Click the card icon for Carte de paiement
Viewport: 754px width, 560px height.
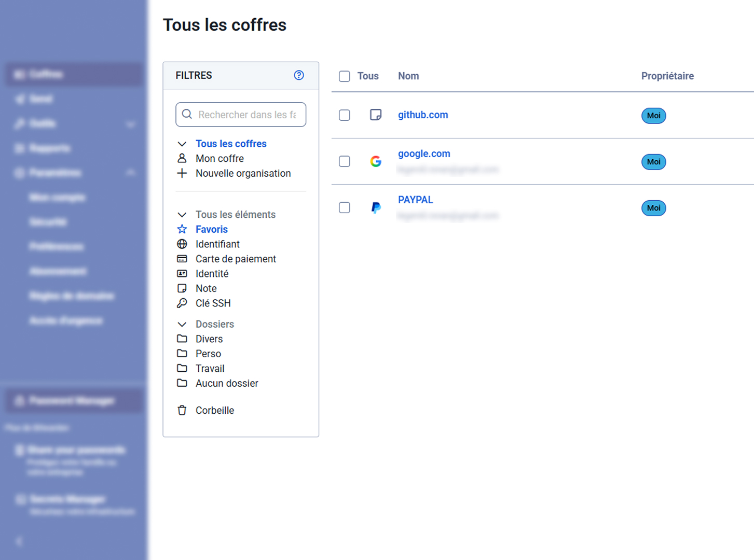point(182,259)
